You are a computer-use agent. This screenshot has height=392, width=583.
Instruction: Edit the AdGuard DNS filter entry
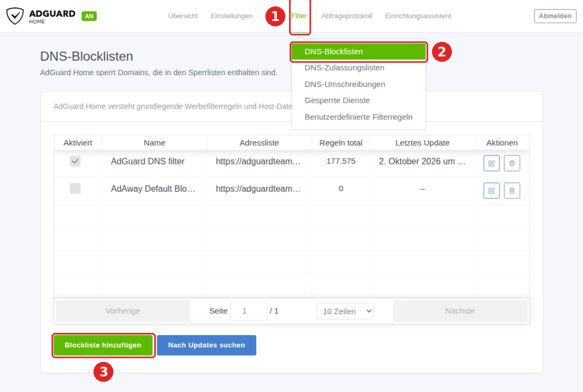[491, 163]
